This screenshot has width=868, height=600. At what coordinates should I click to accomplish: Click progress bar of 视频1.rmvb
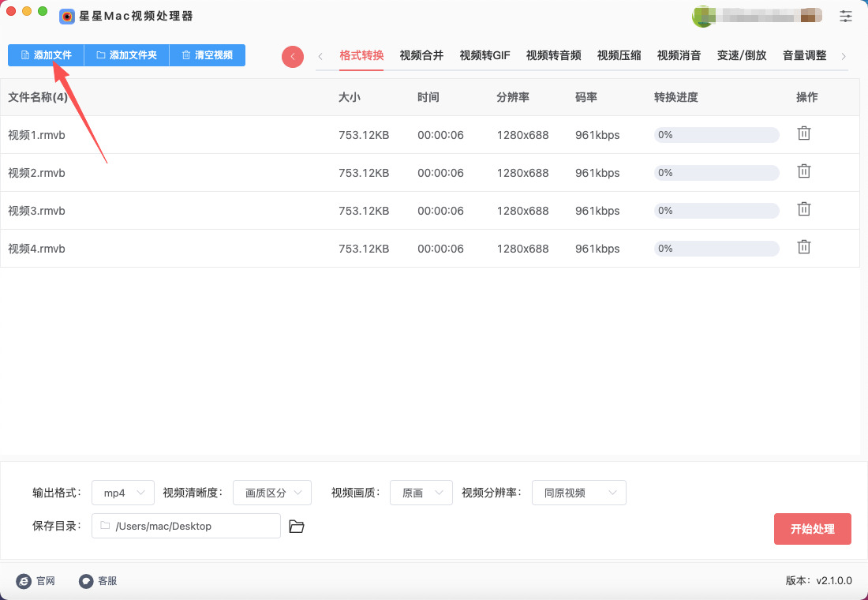click(x=716, y=135)
